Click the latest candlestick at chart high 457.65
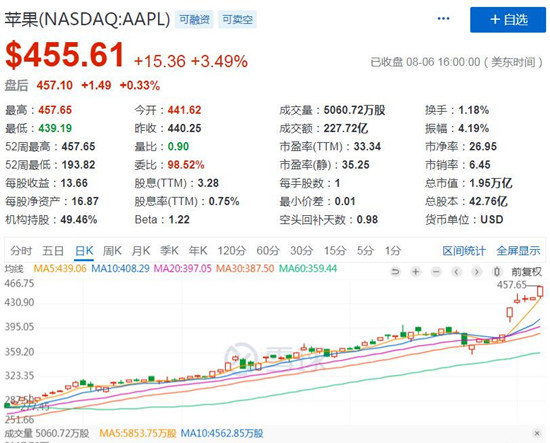 [x=540, y=291]
